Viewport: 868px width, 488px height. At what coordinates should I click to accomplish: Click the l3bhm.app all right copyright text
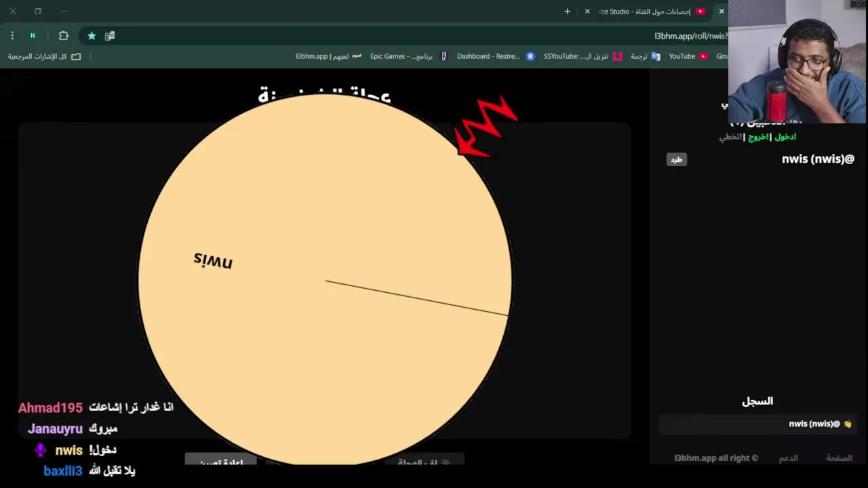[716, 458]
